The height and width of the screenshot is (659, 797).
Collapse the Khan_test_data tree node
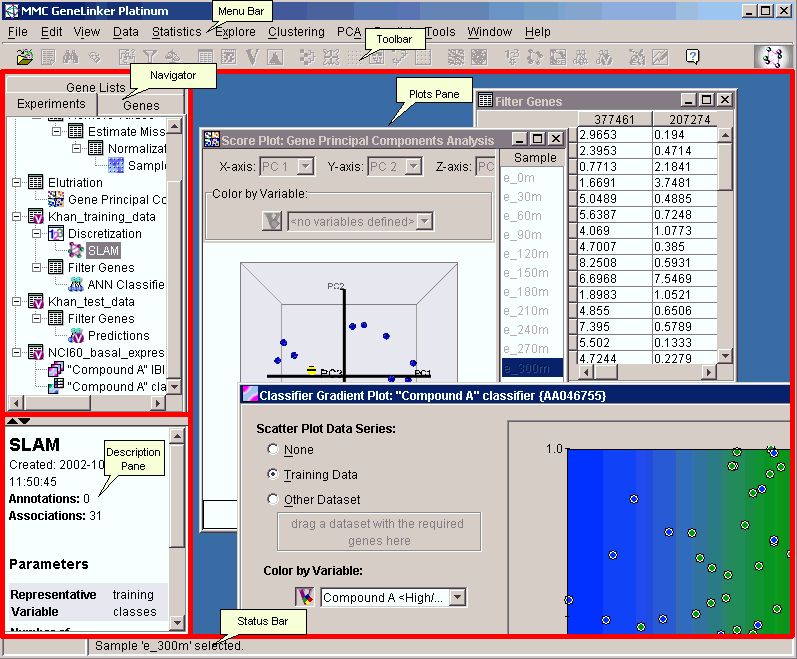17,301
